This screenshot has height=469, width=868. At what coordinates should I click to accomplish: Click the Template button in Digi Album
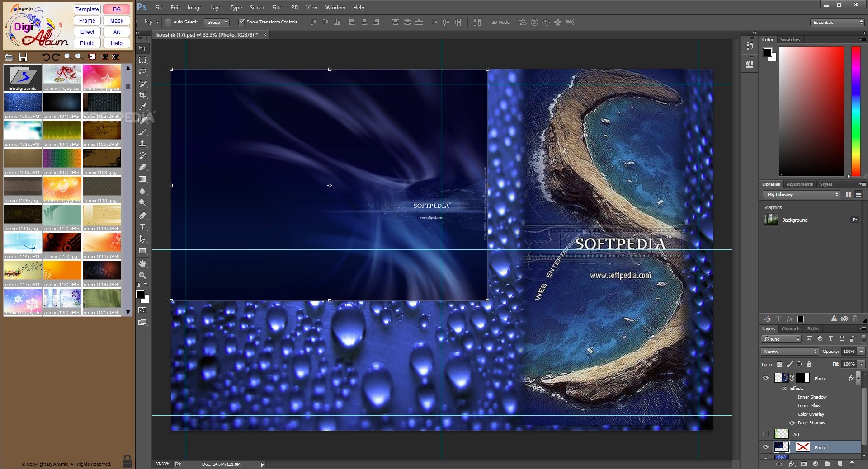click(87, 9)
